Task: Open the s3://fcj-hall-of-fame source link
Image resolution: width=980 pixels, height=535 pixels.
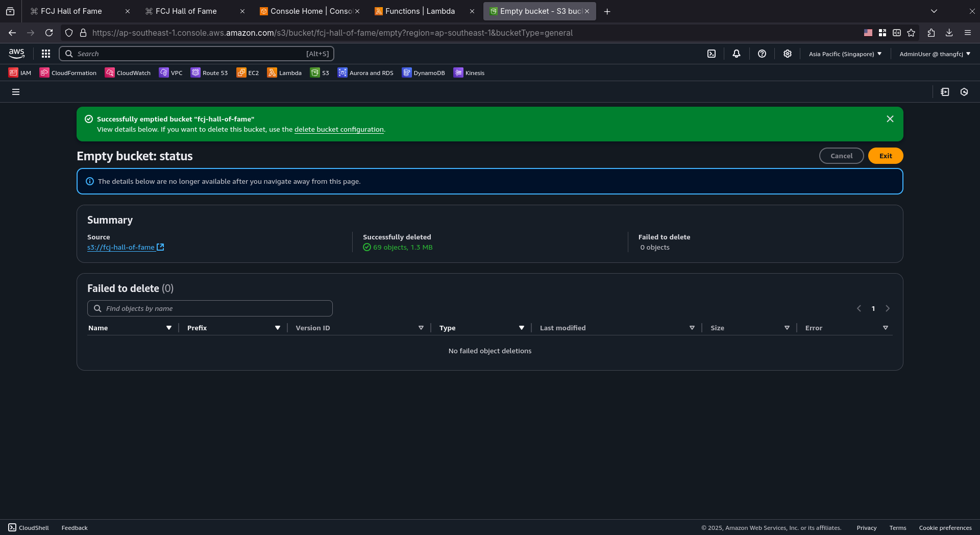Action: pyautogui.click(x=126, y=247)
